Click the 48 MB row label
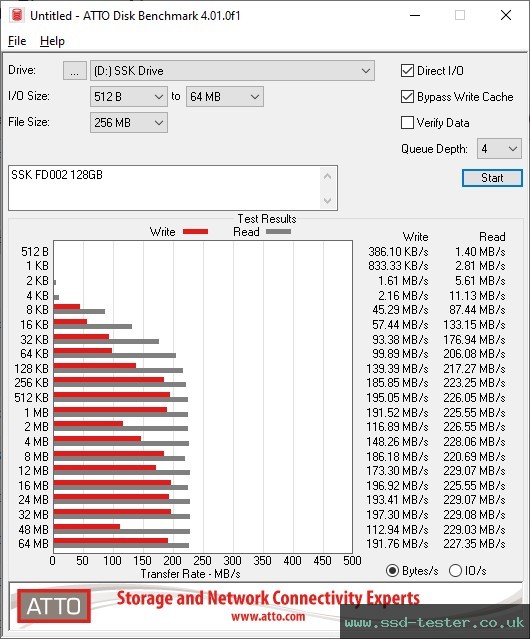The height and width of the screenshot is (639, 530). pos(33,529)
